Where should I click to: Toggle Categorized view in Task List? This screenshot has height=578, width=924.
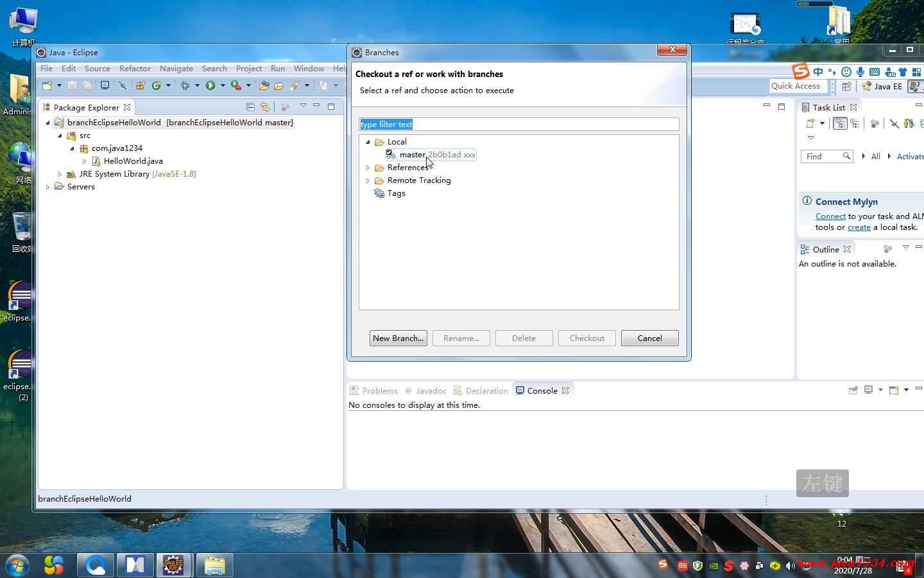click(x=840, y=123)
